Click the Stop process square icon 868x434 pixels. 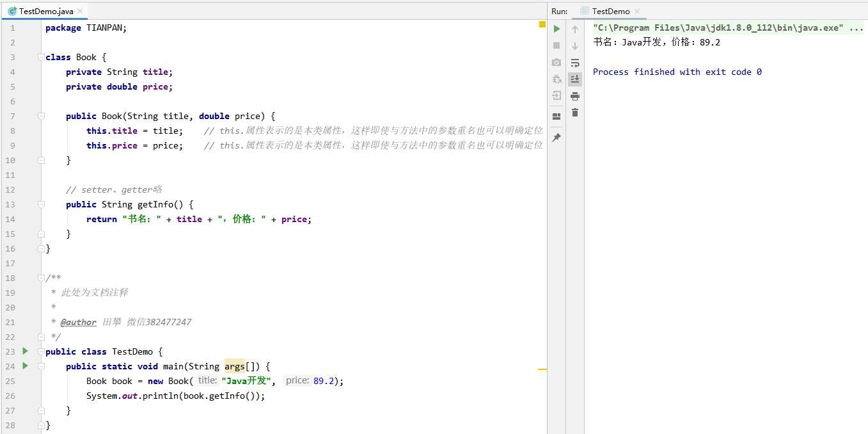[x=556, y=45]
